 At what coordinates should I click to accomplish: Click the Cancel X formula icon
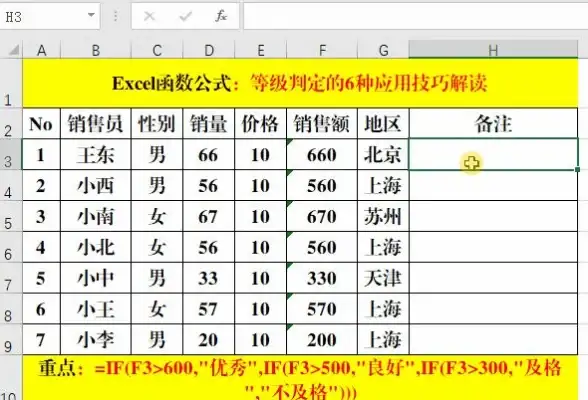(x=149, y=16)
